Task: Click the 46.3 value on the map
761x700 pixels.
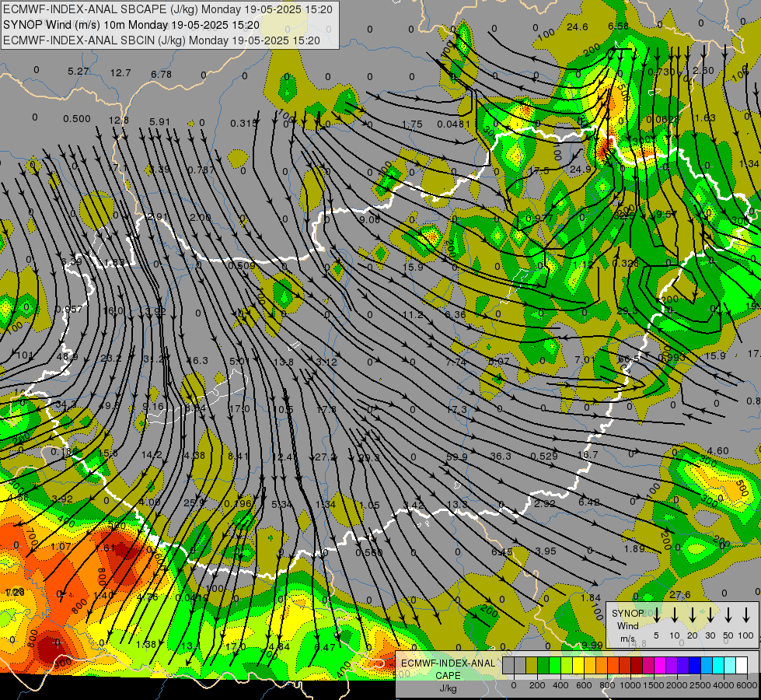Action: pos(197,360)
